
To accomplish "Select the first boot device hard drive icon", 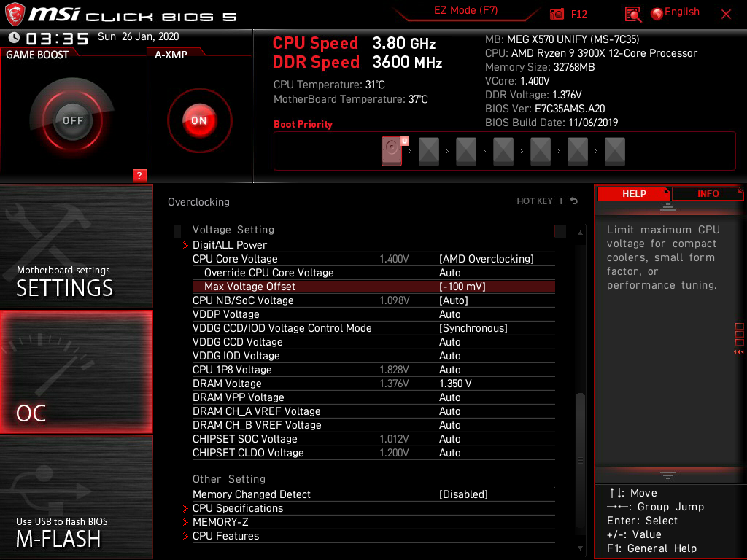I will (x=392, y=151).
